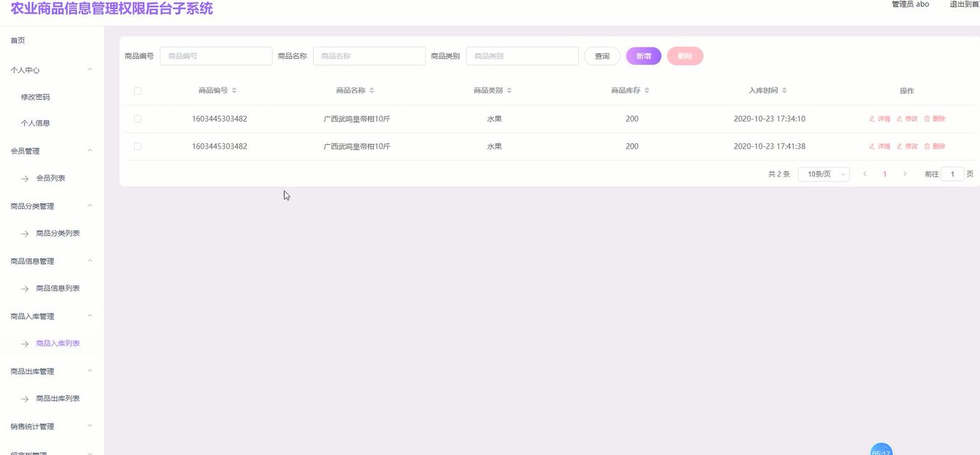Screen dimensions: 980x455
Task: Open the 10条/页 page size dropdown
Action: (x=823, y=174)
